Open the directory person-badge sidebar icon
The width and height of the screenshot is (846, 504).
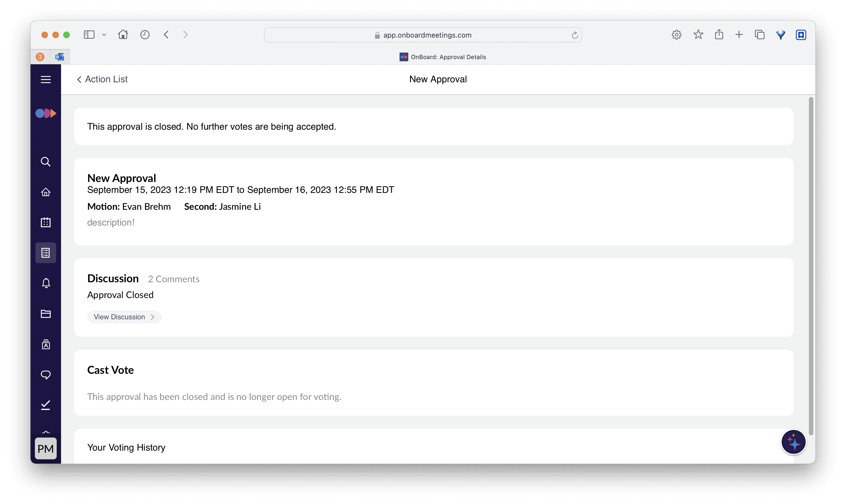click(x=46, y=344)
